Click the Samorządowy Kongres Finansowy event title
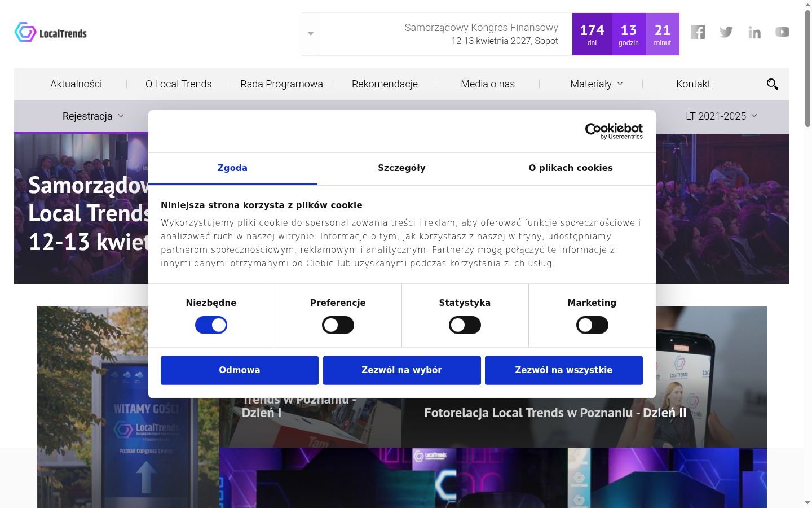The width and height of the screenshot is (812, 508). [482, 28]
